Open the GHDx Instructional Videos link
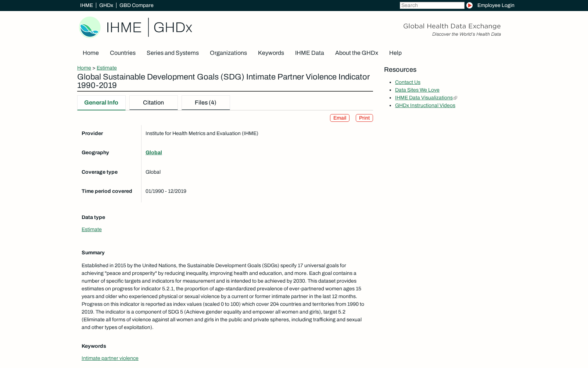 [425, 106]
